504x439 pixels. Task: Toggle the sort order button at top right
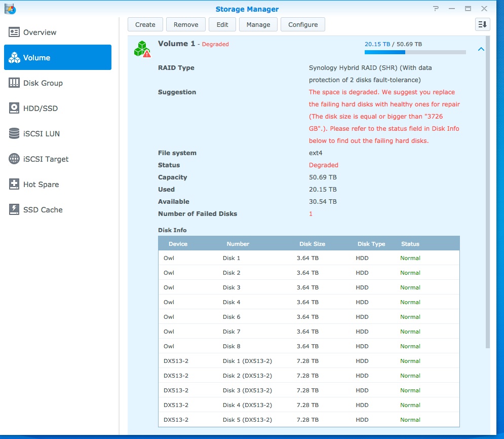click(x=482, y=24)
